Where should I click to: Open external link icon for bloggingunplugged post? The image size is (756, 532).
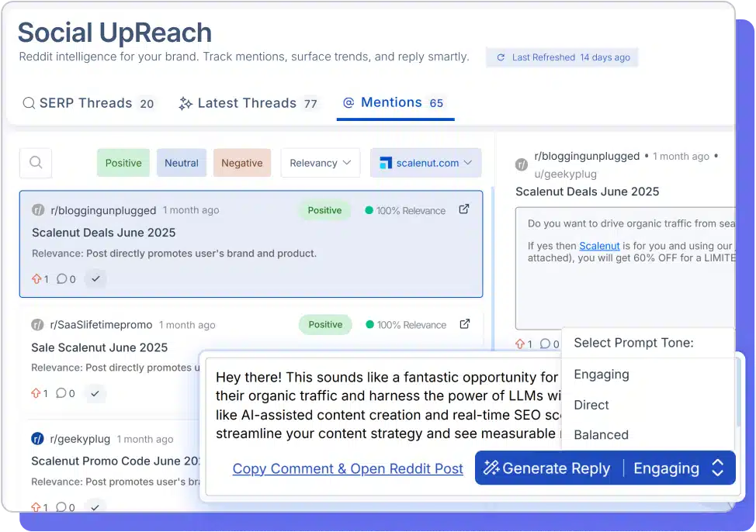click(x=464, y=209)
